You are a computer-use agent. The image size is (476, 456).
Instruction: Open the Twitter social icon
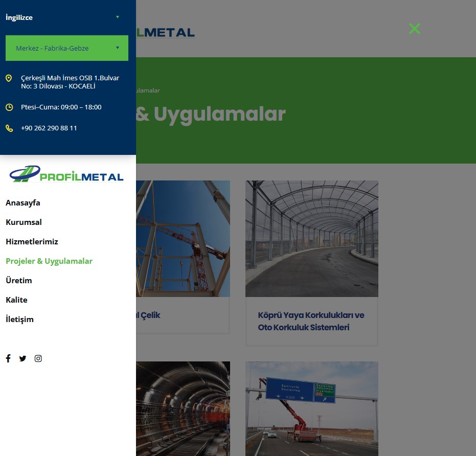pos(22,358)
